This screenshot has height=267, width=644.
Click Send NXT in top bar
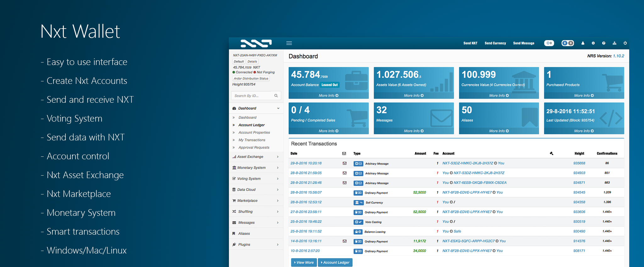[x=470, y=43]
